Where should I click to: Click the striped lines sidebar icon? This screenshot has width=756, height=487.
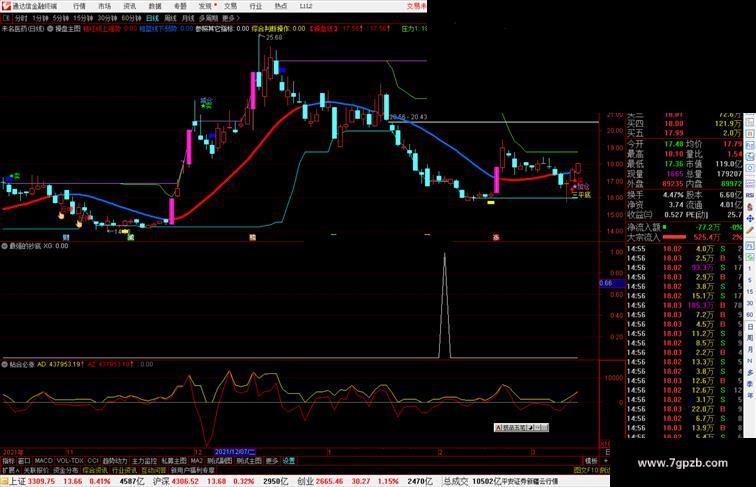[750, 183]
